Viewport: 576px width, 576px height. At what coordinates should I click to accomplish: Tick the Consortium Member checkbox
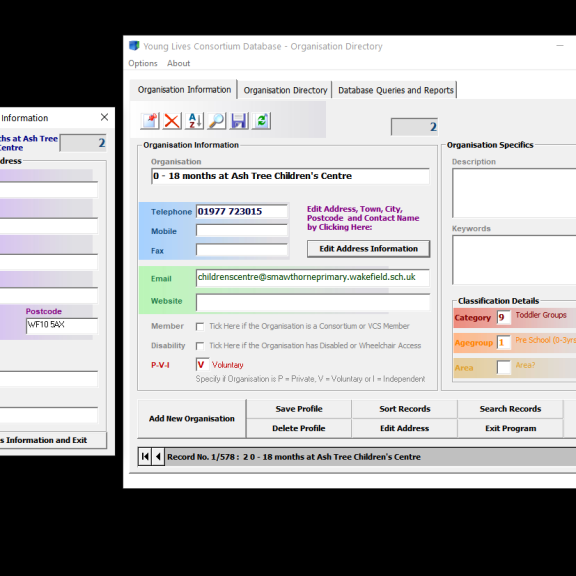[200, 327]
